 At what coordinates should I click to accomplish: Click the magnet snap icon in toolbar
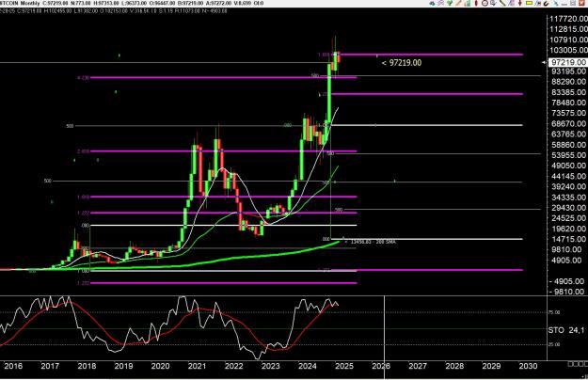(x=546, y=4)
